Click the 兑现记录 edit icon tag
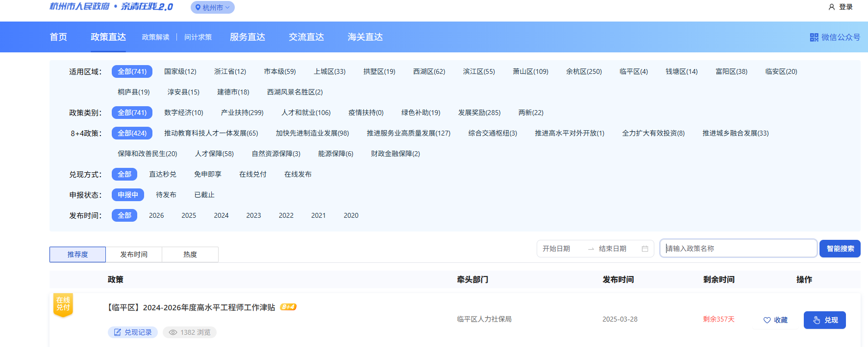 pyautogui.click(x=118, y=332)
